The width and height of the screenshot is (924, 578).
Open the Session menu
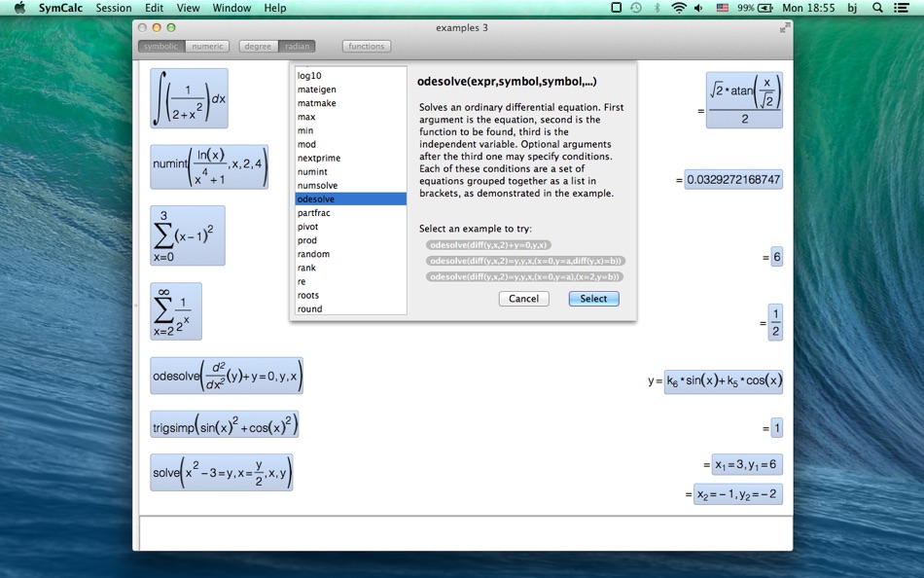tap(114, 8)
